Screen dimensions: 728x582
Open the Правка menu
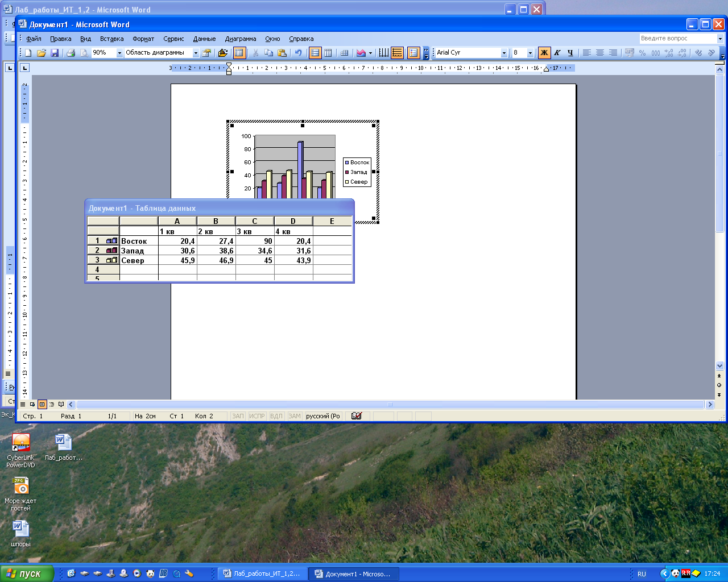(60, 39)
